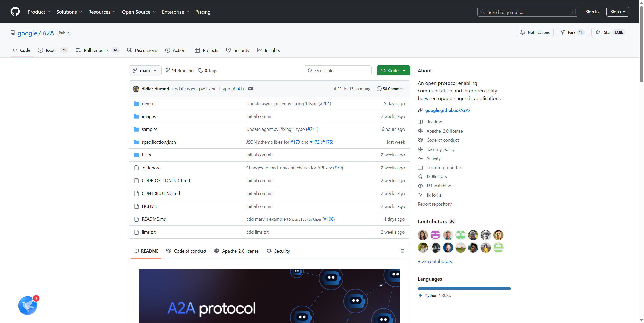Open the README outline list icon

tap(402, 251)
